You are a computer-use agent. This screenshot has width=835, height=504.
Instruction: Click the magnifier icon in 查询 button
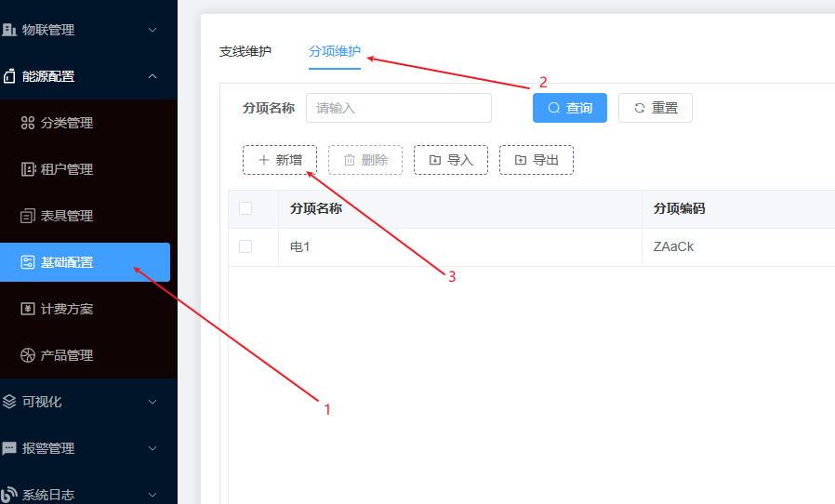point(554,108)
